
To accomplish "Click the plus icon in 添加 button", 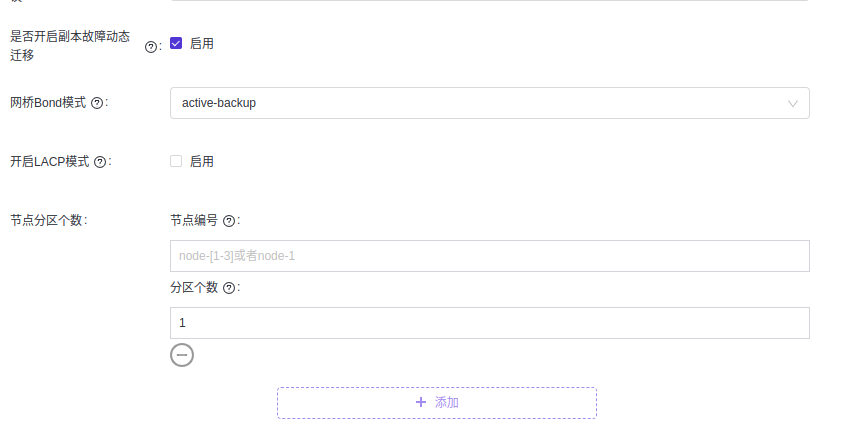I will (420, 402).
